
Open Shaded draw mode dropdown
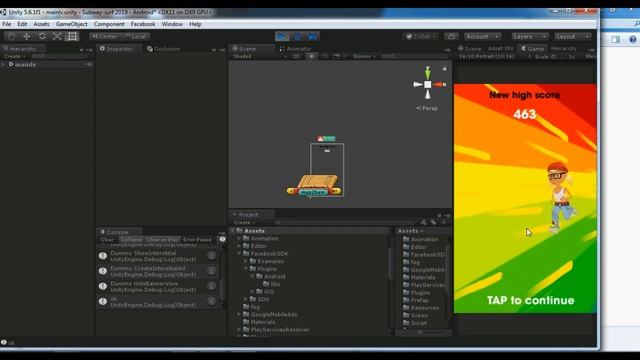pos(260,56)
